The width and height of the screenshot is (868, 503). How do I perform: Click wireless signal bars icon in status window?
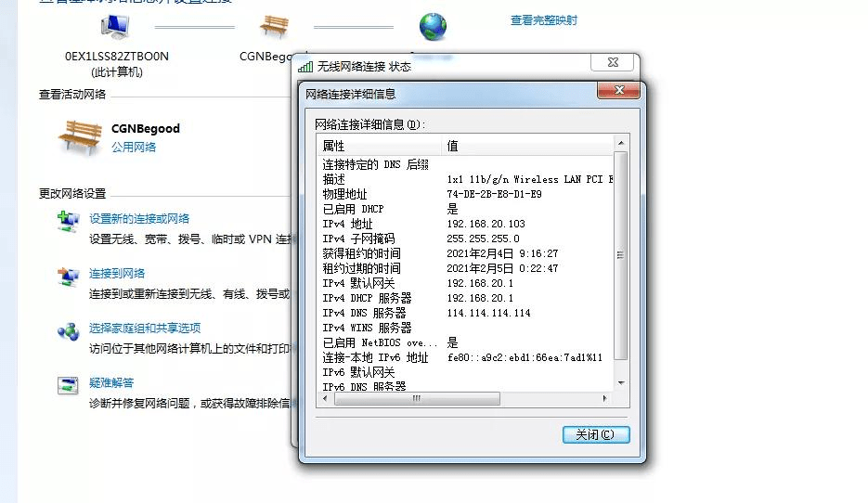305,67
